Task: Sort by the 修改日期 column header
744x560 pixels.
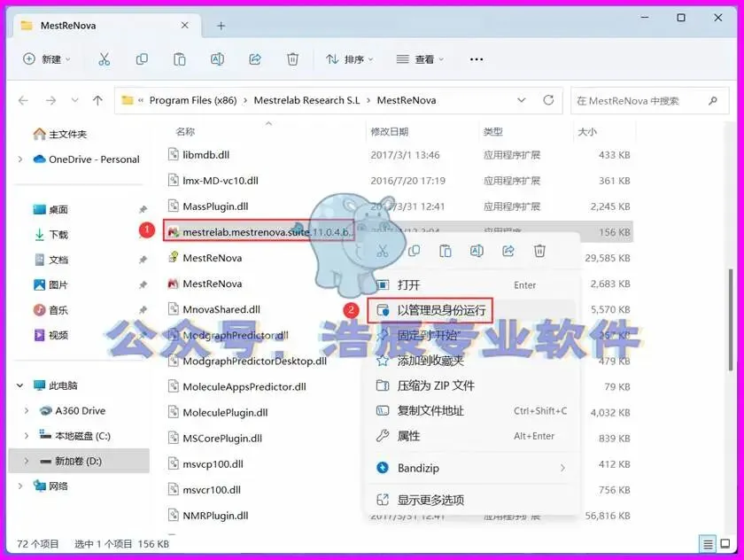Action: coord(389,131)
